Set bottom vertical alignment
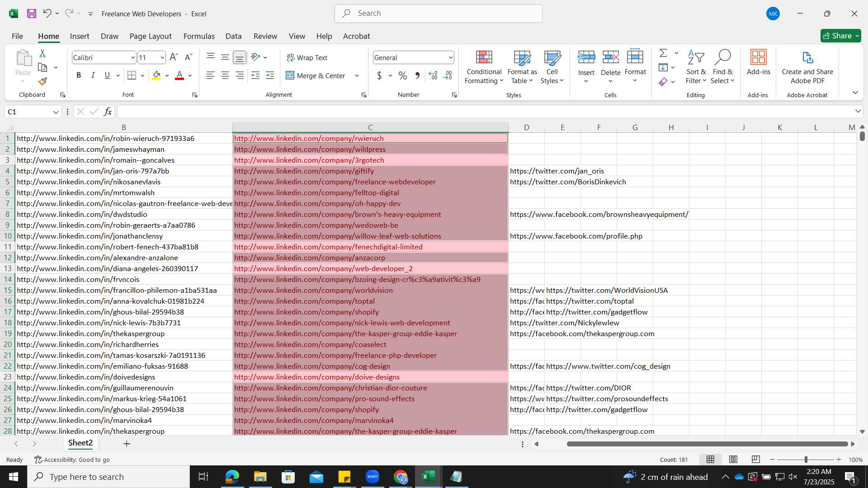Viewport: 868px width, 488px height. point(240,57)
